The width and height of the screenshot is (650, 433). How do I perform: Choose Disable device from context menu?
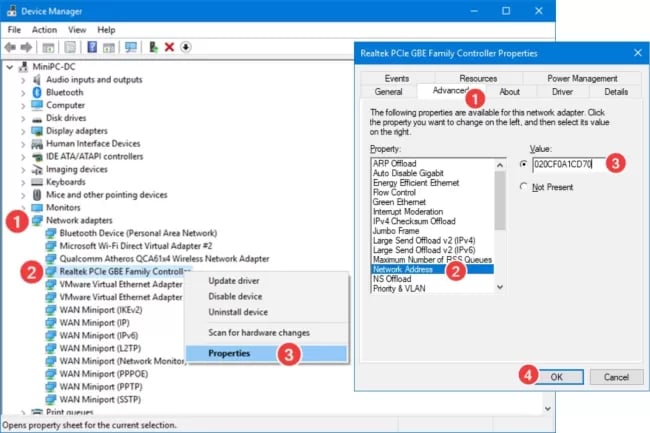(x=266, y=296)
